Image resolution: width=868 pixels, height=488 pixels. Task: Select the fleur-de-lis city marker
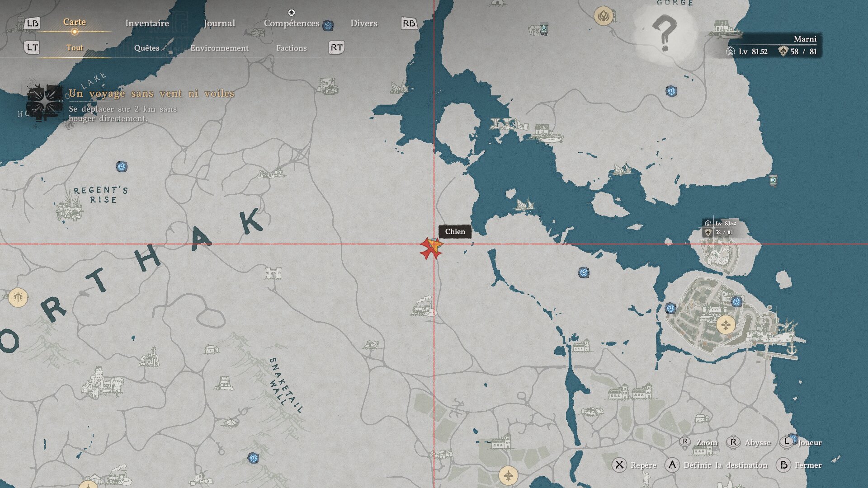[726, 324]
